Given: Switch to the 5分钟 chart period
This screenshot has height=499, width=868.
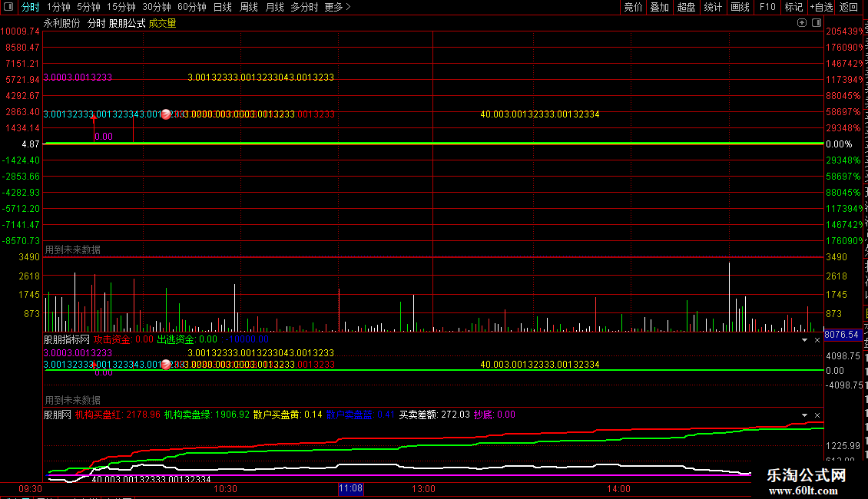Looking at the screenshot, I should click(88, 7).
